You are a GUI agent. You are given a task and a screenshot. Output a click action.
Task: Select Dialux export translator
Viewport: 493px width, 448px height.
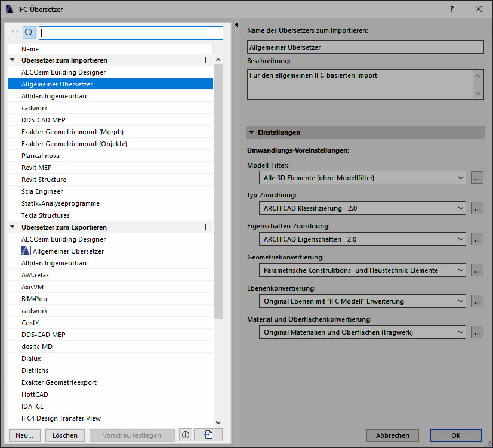(110, 359)
